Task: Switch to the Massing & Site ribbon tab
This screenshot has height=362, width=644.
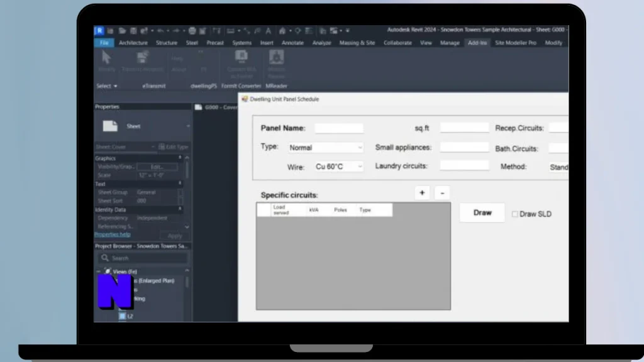Action: [x=357, y=43]
